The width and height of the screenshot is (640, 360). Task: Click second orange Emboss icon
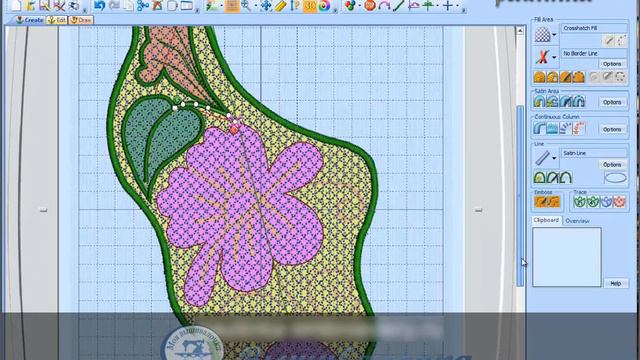click(x=554, y=202)
